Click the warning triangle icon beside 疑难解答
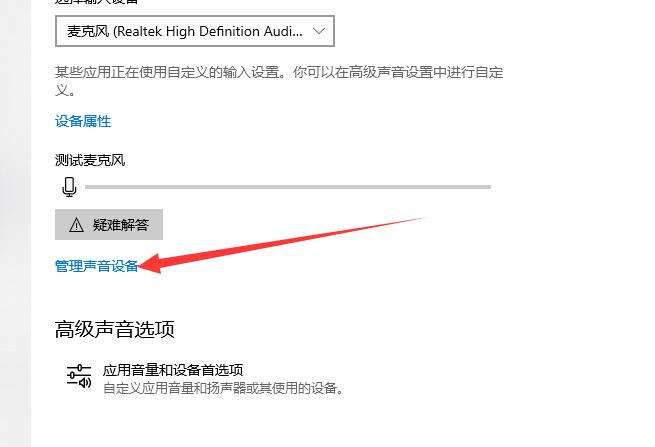This screenshot has width=655, height=447. (x=76, y=225)
